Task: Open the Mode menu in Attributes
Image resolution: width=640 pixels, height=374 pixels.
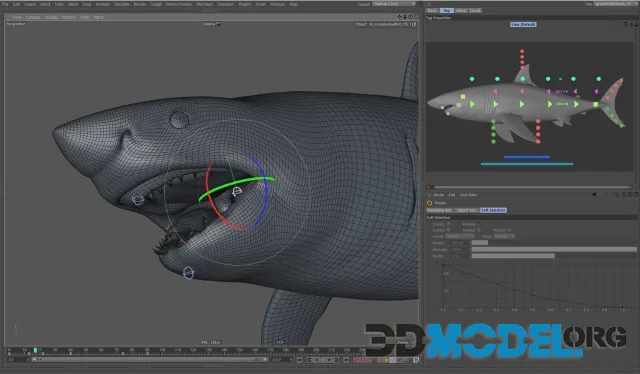Action: pos(439,195)
